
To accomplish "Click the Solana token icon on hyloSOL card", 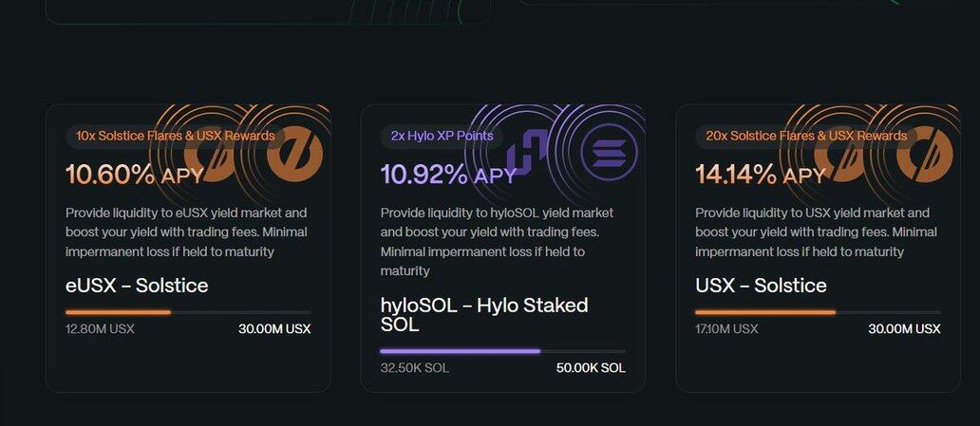I will point(609,153).
